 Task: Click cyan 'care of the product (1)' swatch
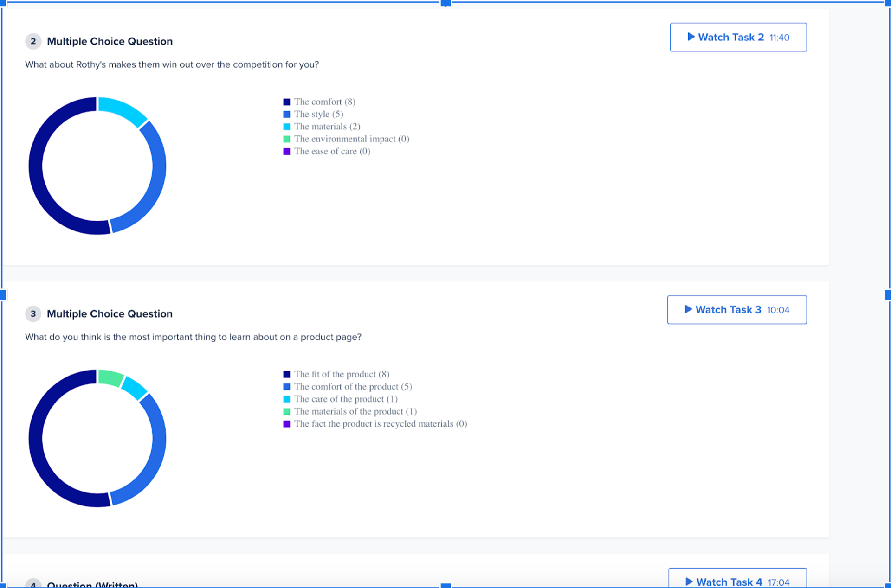click(x=287, y=399)
